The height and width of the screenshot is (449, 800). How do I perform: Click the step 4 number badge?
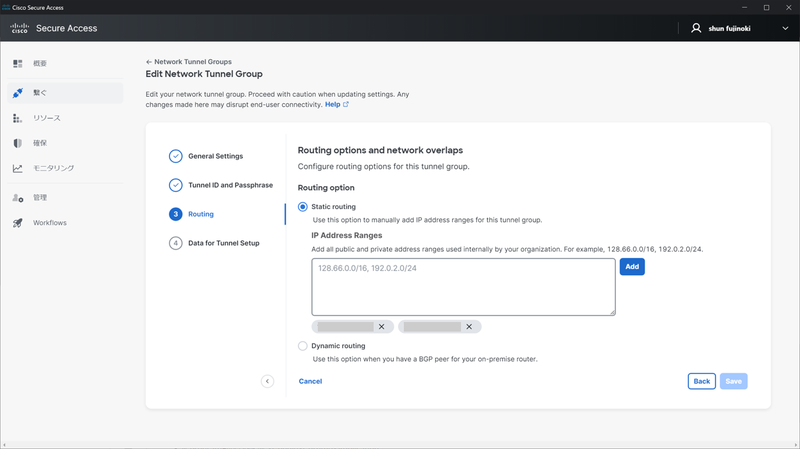coord(176,243)
